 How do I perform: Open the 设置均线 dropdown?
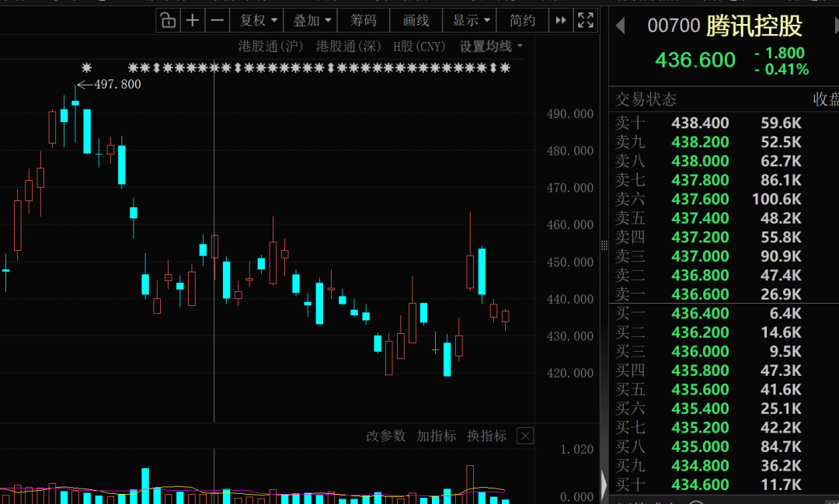click(x=491, y=47)
